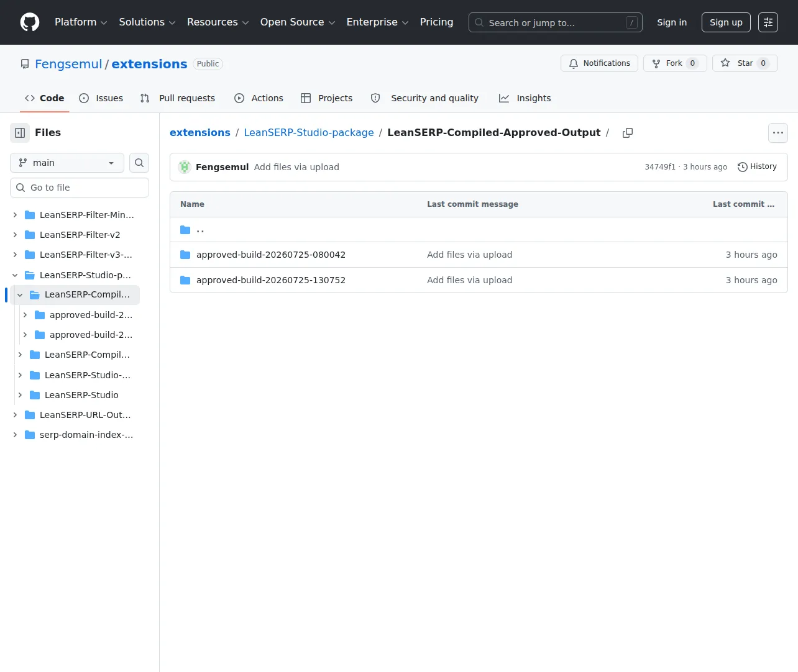The image size is (798, 672).
Task: Switch to the Code tab
Action: tap(44, 98)
